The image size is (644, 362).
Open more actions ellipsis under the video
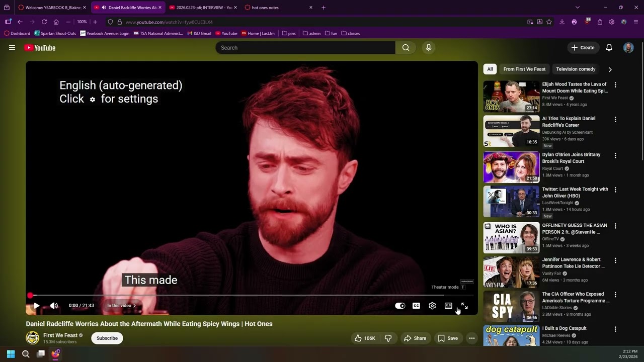[x=472, y=338]
